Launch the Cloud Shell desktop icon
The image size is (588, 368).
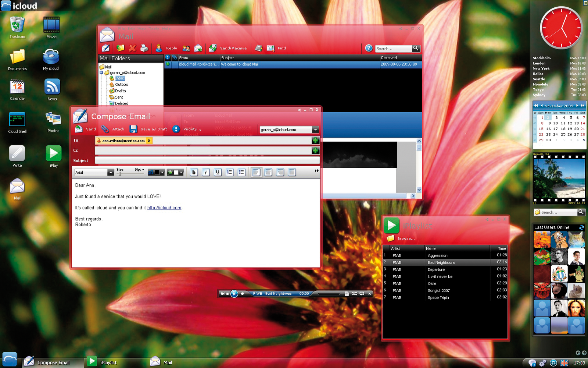click(17, 123)
